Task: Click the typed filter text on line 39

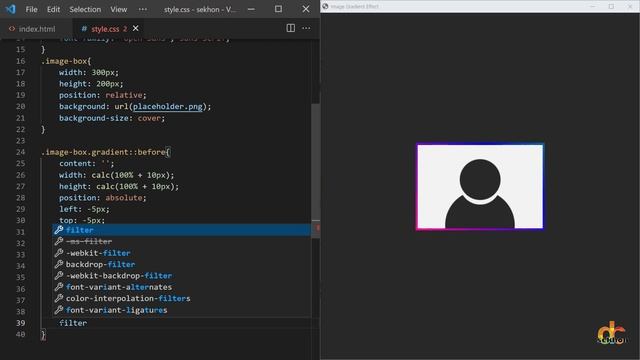Action: 73,323
